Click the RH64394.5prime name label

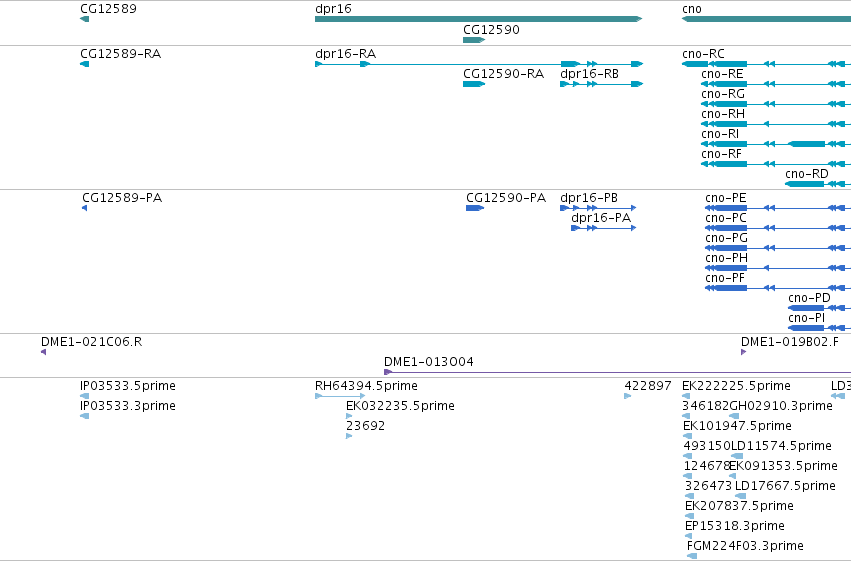tap(366, 386)
